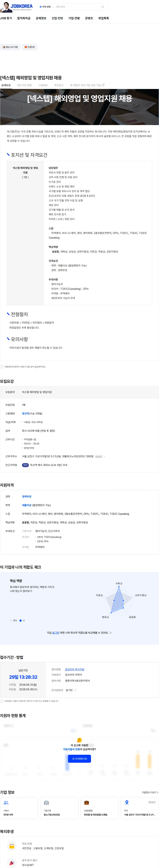
Task: Click the search magnifier icon
Action: coord(103,7)
